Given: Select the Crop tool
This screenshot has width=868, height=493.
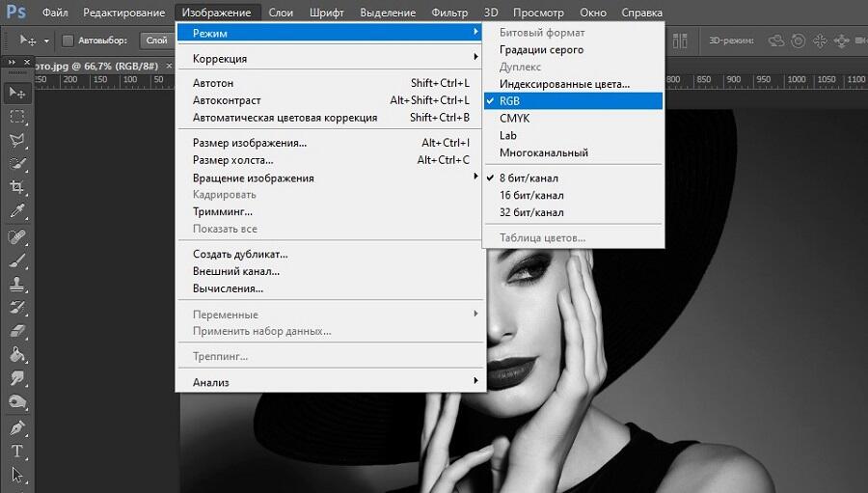Looking at the screenshot, I should [17, 187].
